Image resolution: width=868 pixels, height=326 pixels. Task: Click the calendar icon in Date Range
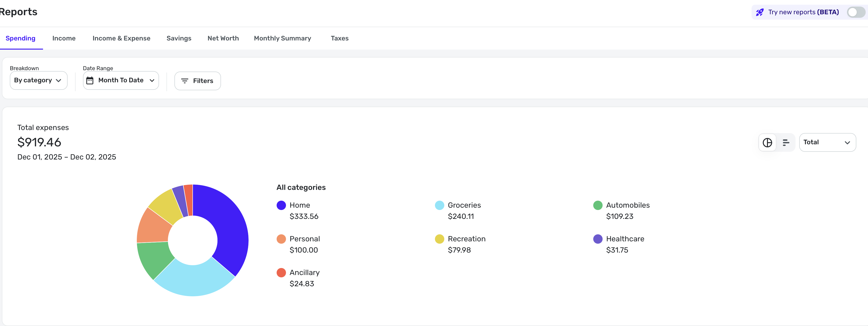point(90,81)
